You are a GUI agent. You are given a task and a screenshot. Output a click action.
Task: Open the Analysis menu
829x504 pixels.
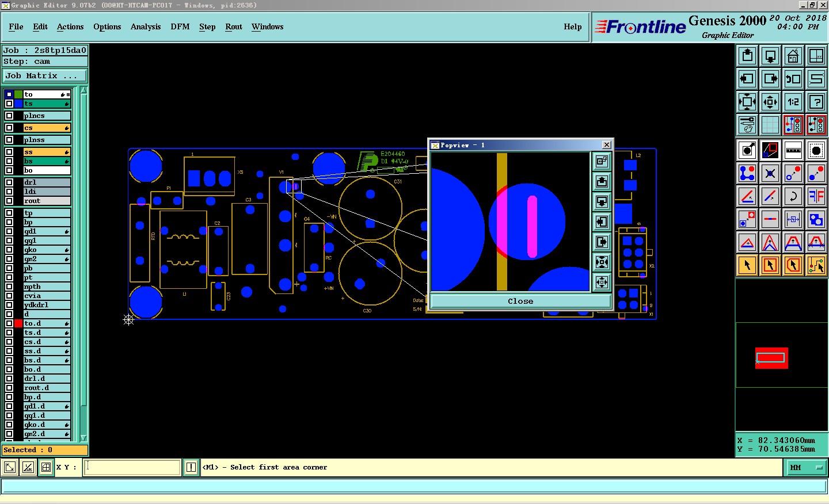point(146,26)
